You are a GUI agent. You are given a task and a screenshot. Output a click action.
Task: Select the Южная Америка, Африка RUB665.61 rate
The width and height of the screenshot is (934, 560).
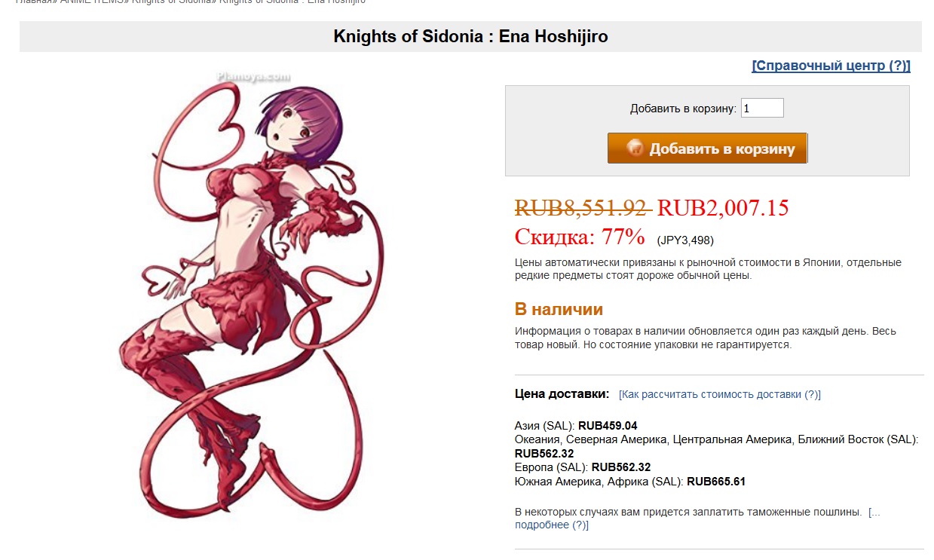pos(630,482)
